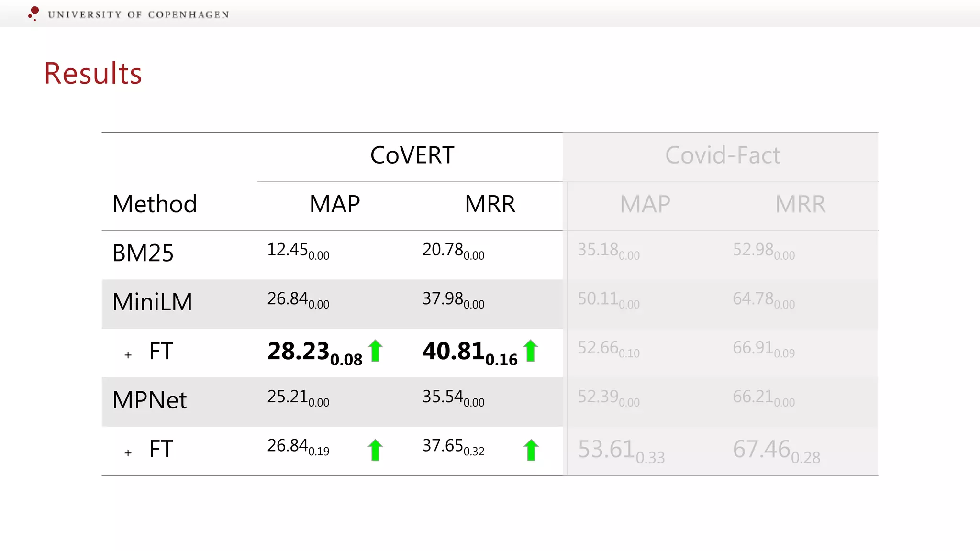The image size is (980, 551).
Task: Click the CoVERT 'MRR' column header
Action: 490,204
